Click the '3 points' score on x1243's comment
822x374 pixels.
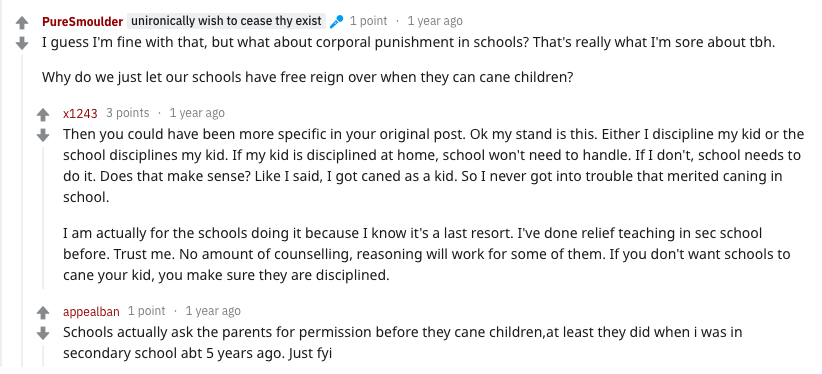coord(127,113)
